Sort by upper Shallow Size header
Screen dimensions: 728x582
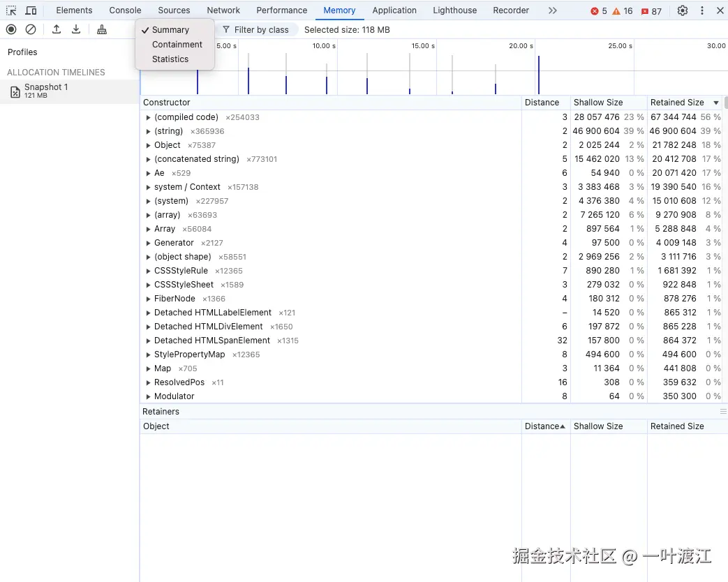click(x=609, y=103)
